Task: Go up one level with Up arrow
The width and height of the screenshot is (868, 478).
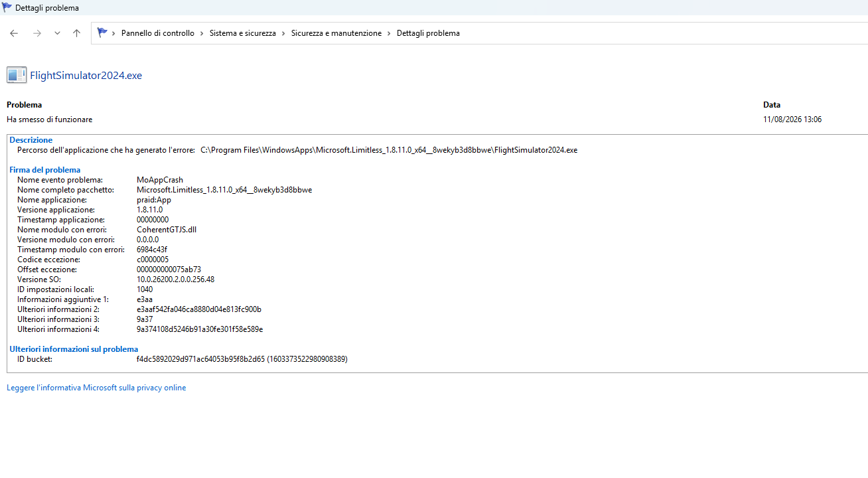Action: pyautogui.click(x=76, y=33)
